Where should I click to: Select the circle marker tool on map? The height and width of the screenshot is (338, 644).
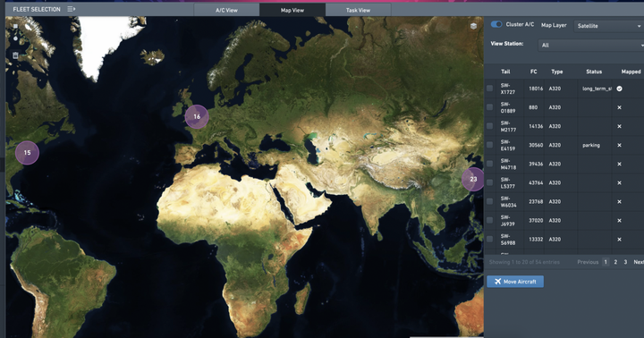[15, 38]
